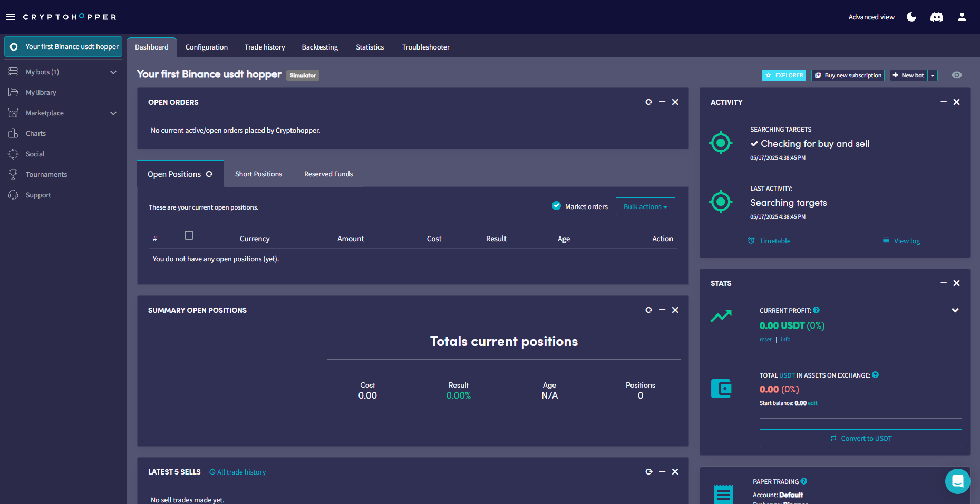Open Charts in sidebar

pos(36,133)
